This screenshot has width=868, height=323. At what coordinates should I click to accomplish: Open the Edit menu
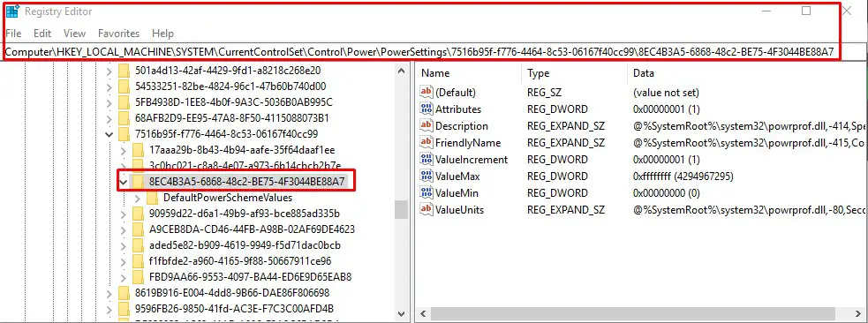[42, 34]
